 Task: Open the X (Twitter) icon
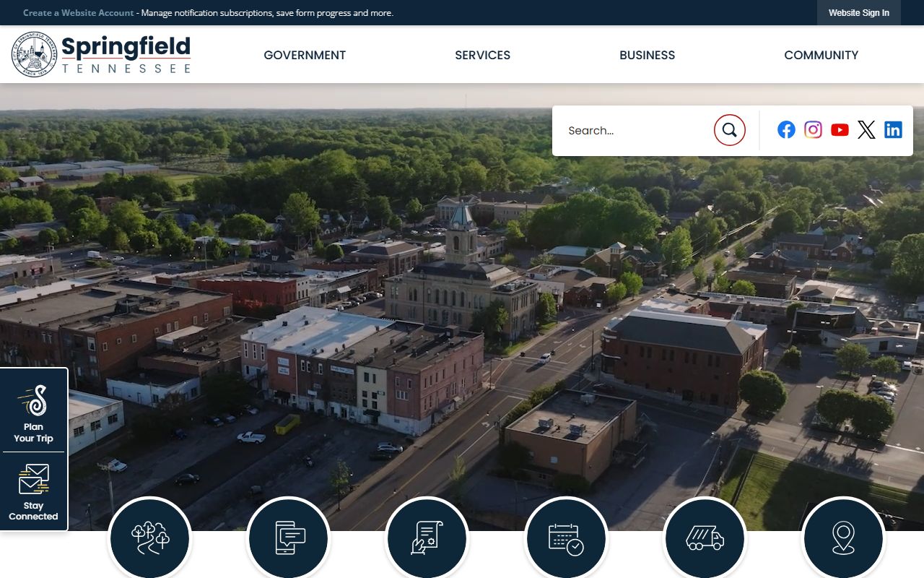(x=866, y=130)
